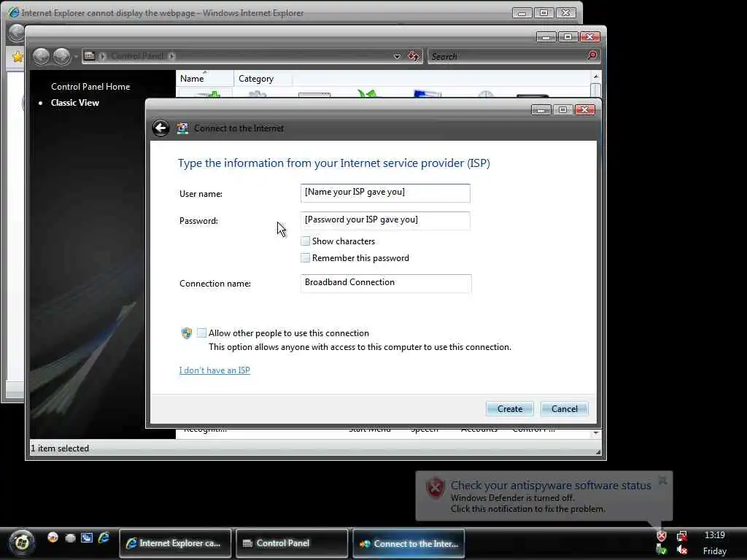Viewport: 747px width, 560px height.
Task: Open the I don't have an ISP link
Action: (x=214, y=370)
